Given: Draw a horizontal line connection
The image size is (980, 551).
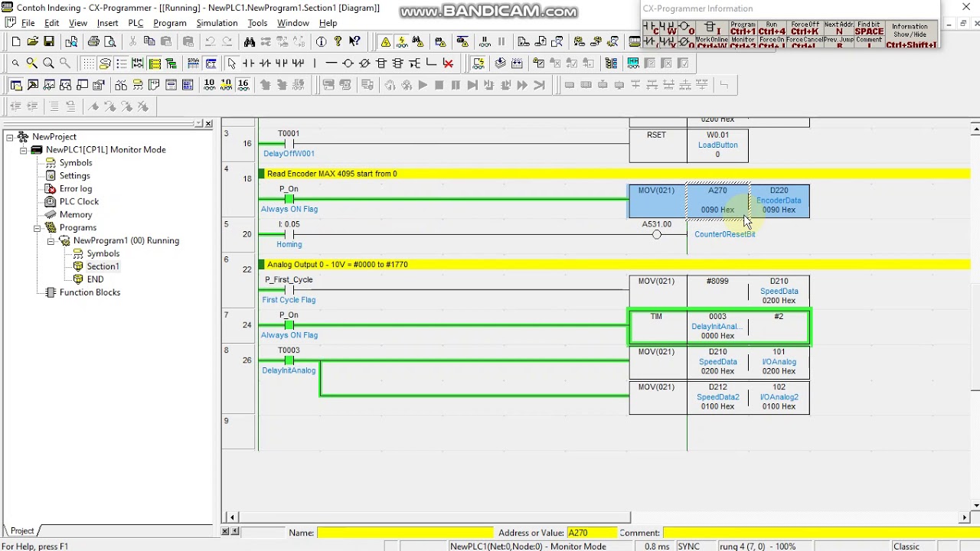Looking at the screenshot, I should pyautogui.click(x=331, y=64).
